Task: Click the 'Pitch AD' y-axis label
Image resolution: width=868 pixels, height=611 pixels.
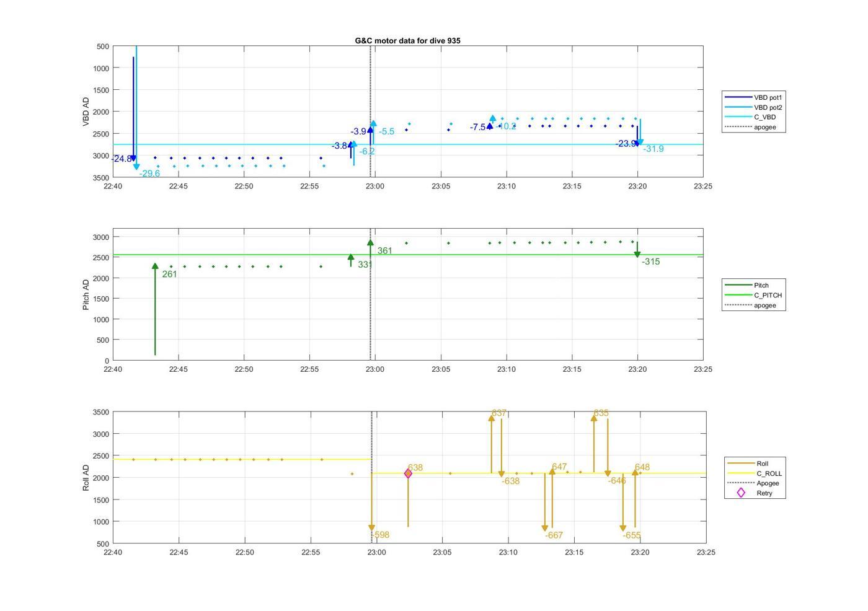Action: [86, 294]
